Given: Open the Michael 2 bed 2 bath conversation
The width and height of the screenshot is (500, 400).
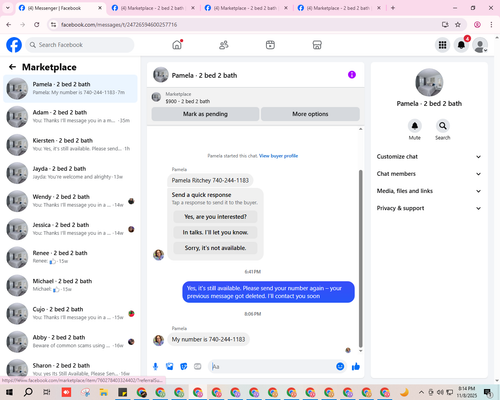Looking at the screenshot, I should (x=70, y=285).
